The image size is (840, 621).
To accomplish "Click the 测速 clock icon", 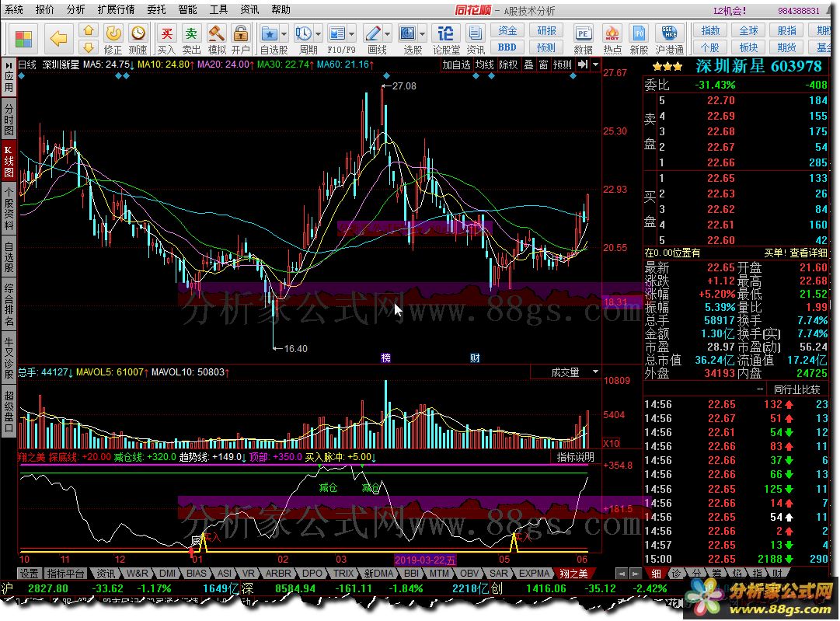I will pyautogui.click(x=138, y=33).
